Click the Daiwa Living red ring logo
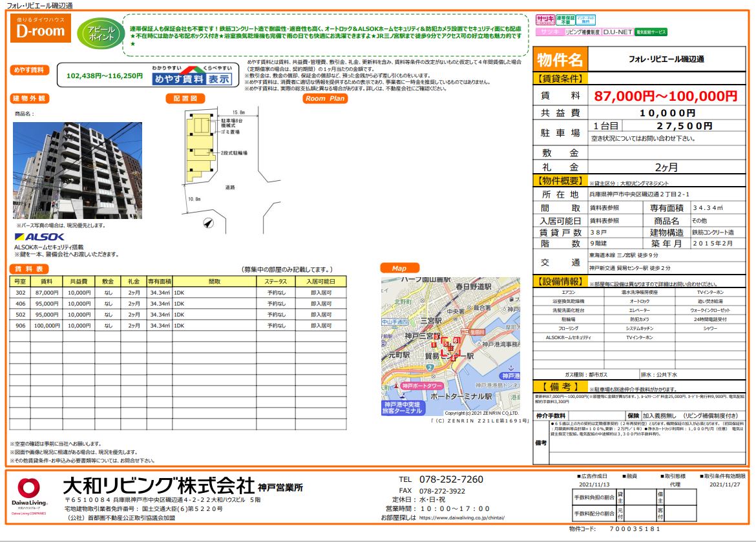756x542 pixels. click(x=29, y=488)
